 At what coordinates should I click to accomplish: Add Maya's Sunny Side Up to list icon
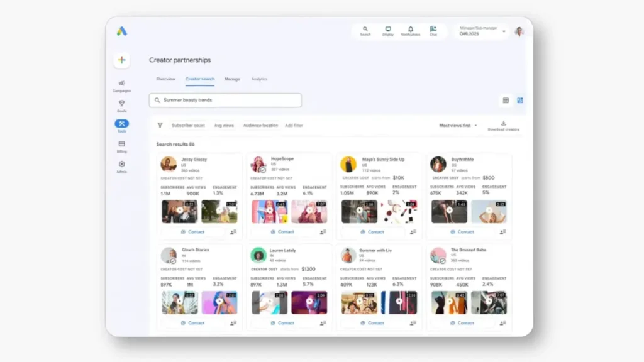[x=413, y=232]
